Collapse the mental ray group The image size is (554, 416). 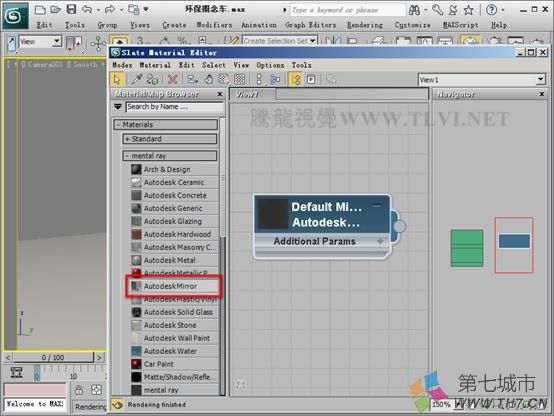170,156
